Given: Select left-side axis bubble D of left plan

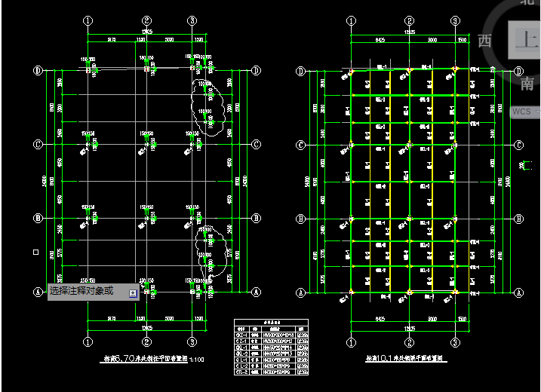Looking at the screenshot, I should [38, 71].
